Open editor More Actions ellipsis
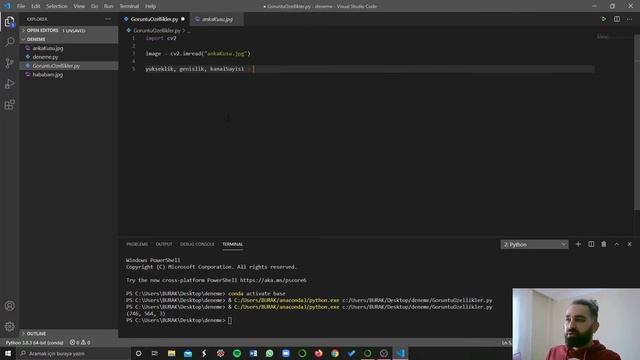Viewport: 640px width, 360px height. (629, 19)
